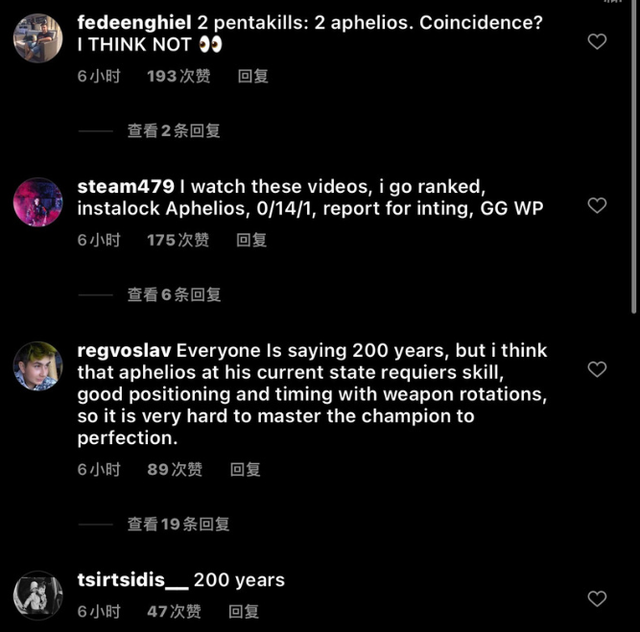Image resolution: width=640 pixels, height=632 pixels.
Task: Expand the 19 replies under regvoslav's comment
Action: [178, 523]
